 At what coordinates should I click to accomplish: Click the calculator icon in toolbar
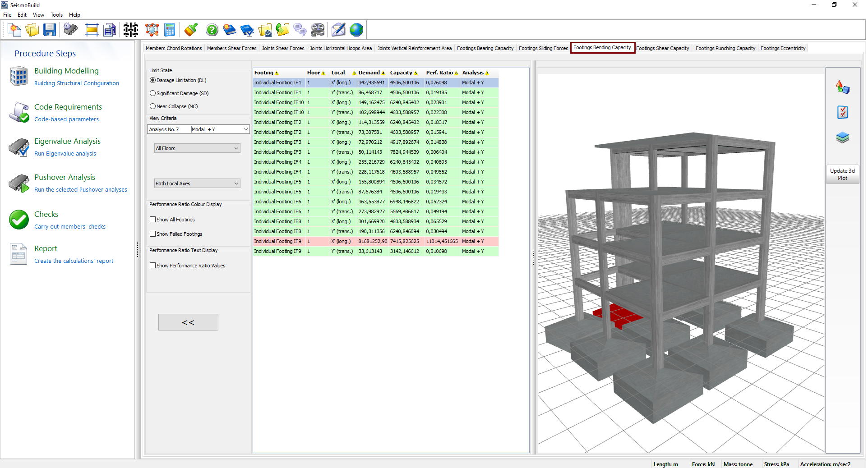(x=170, y=30)
